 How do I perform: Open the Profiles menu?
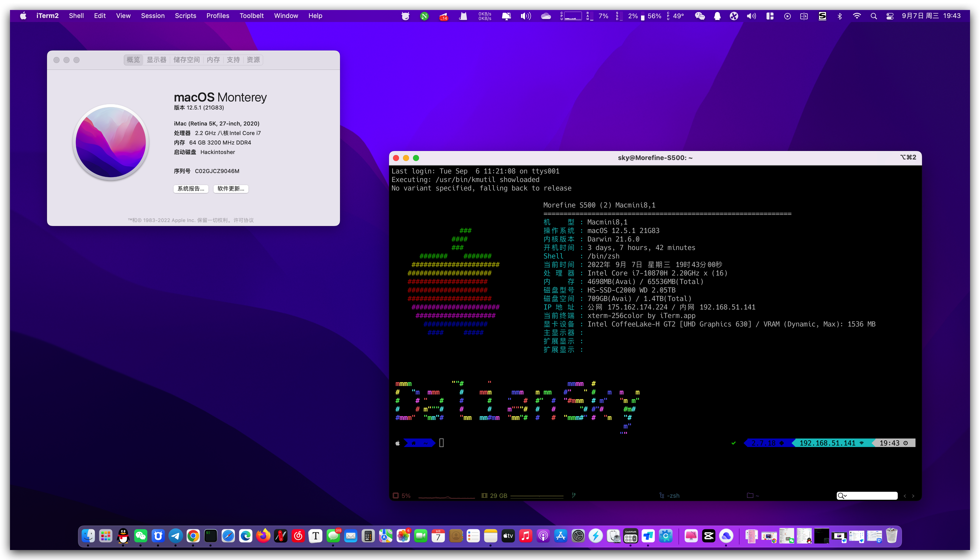pos(218,16)
